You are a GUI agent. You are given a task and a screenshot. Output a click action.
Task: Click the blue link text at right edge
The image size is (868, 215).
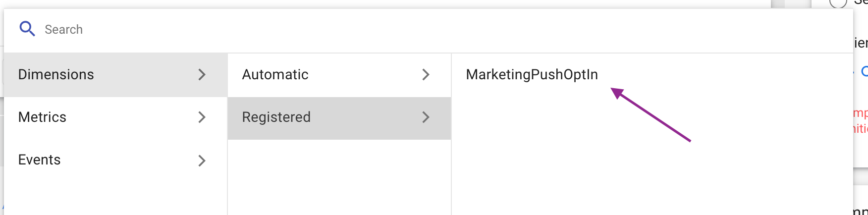(x=865, y=71)
